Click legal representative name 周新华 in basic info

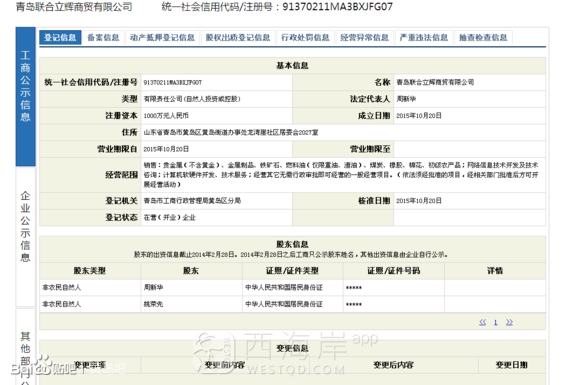(x=406, y=99)
